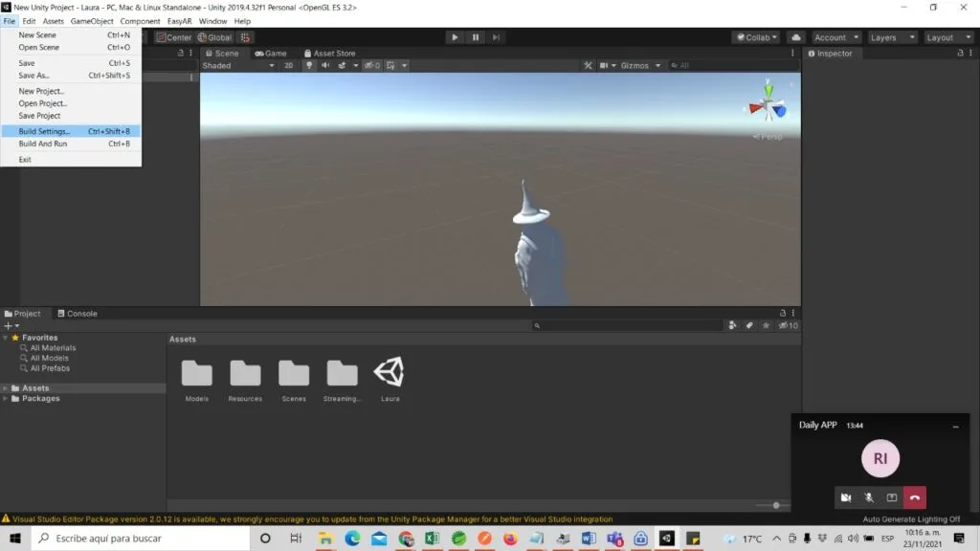The width and height of the screenshot is (980, 551).
Task: Open the Shaded draw mode dropdown
Action: 238,66
